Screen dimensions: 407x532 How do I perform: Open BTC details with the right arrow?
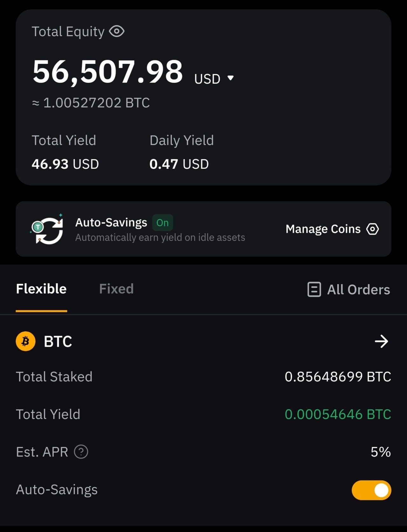click(381, 342)
